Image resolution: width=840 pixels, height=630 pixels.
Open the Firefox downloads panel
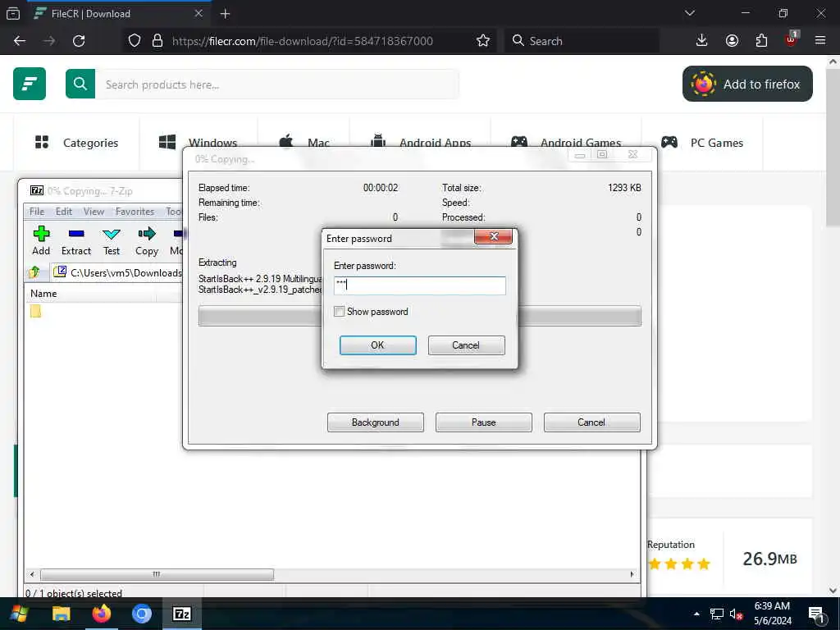coord(702,41)
